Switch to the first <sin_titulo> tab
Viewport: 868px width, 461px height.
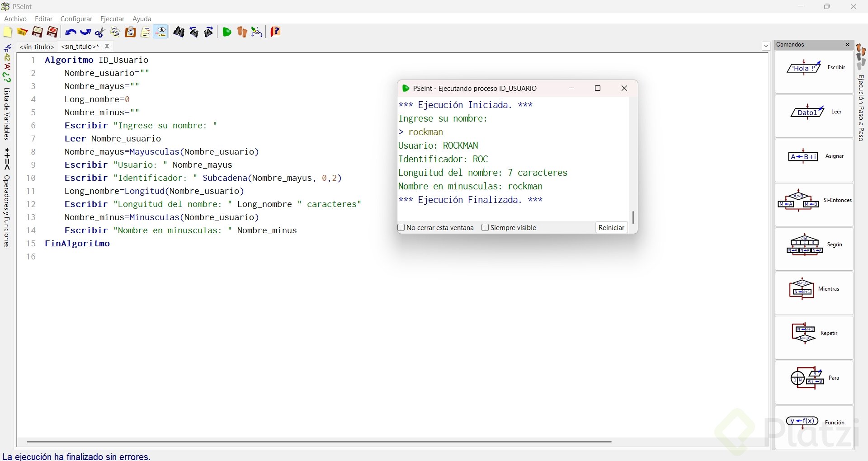pos(37,47)
